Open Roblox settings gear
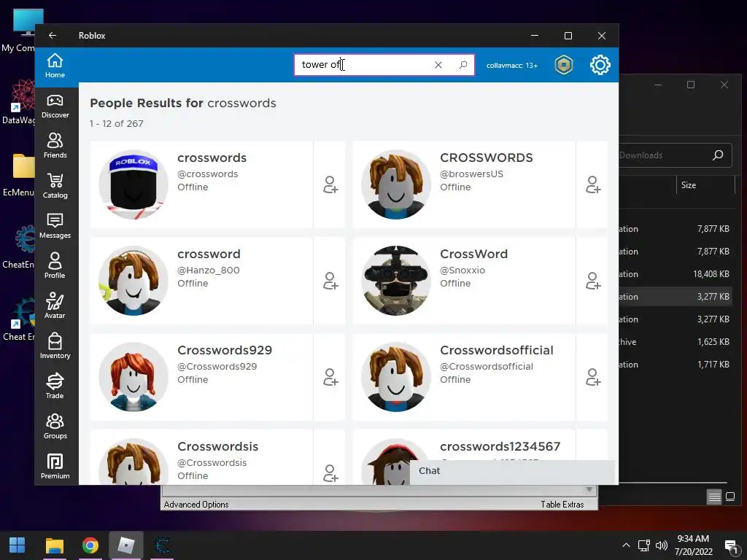Screen dimensions: 747x560 [x=600, y=65]
